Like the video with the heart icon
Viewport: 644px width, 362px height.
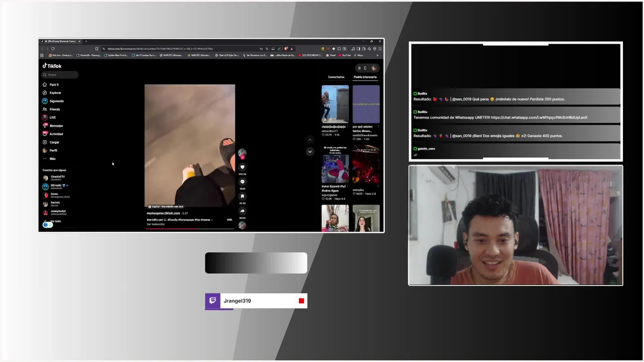click(x=242, y=167)
